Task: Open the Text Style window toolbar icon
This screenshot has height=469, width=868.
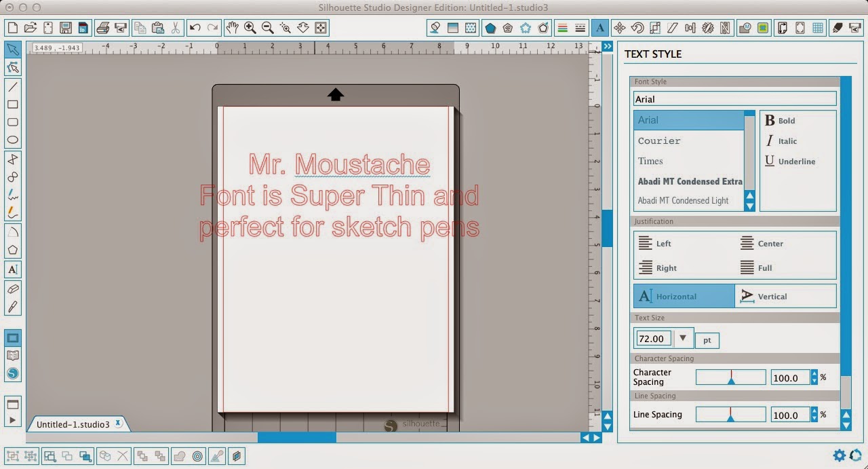Action: [599, 28]
